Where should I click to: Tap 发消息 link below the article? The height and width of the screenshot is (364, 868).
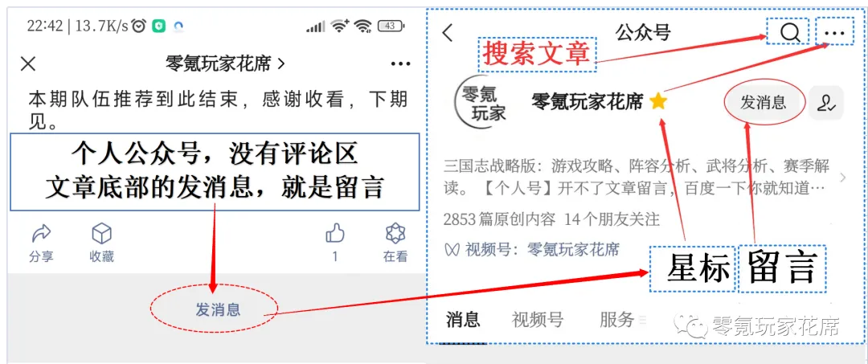[218, 309]
